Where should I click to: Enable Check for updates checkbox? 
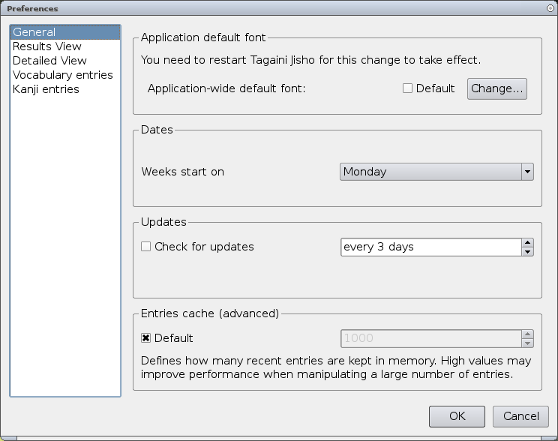[x=146, y=246]
